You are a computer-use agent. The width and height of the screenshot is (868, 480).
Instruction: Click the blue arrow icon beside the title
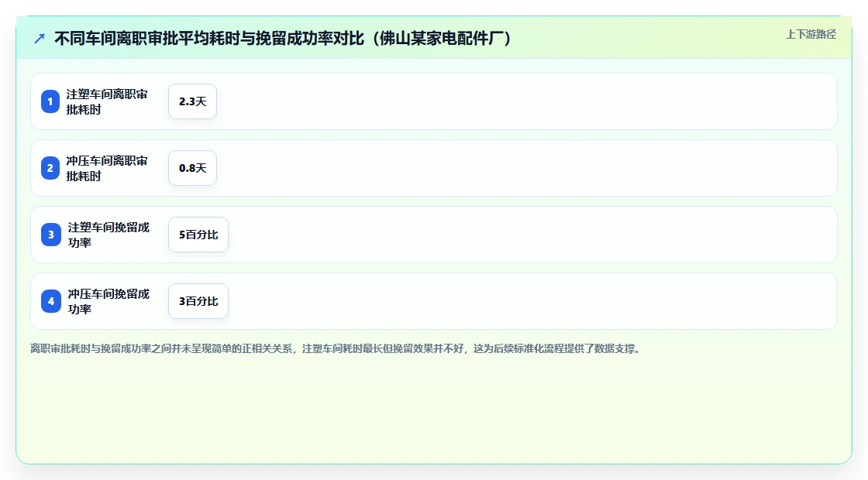coord(40,39)
